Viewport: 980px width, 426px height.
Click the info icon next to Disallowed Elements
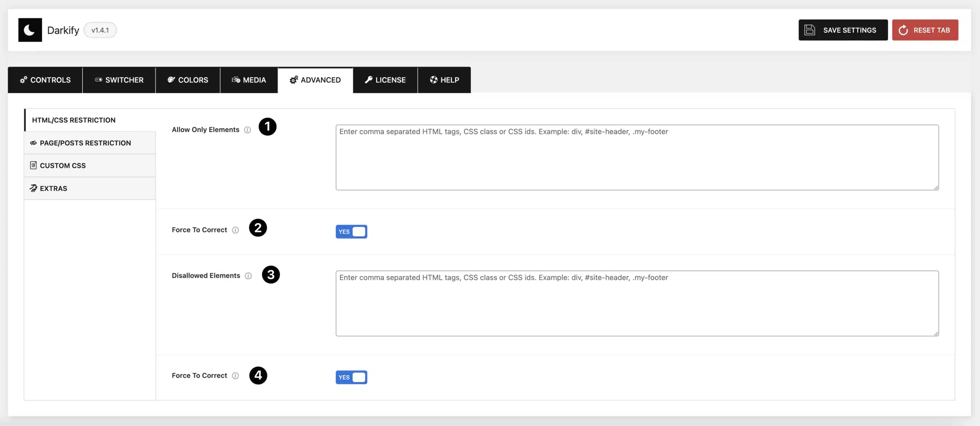(248, 276)
